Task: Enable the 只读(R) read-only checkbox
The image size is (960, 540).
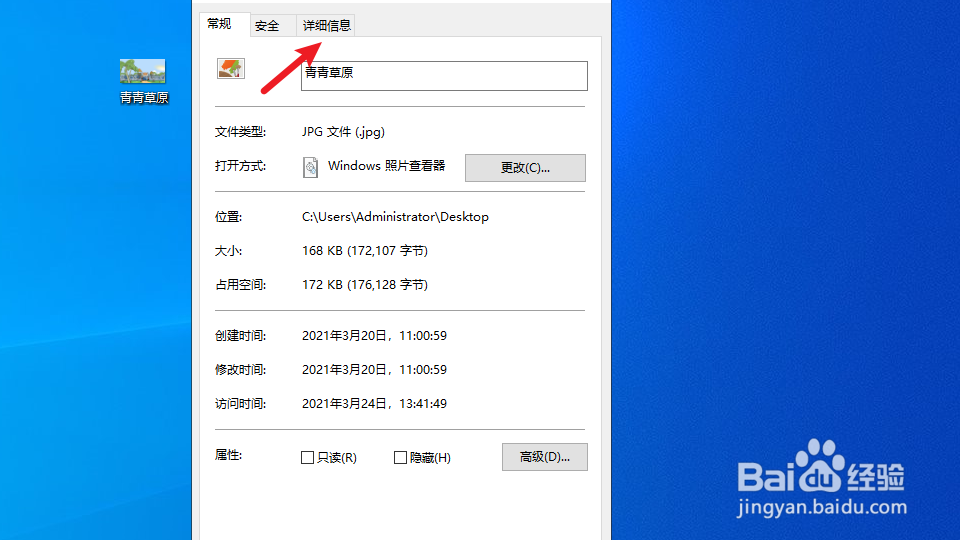Action: coord(307,457)
